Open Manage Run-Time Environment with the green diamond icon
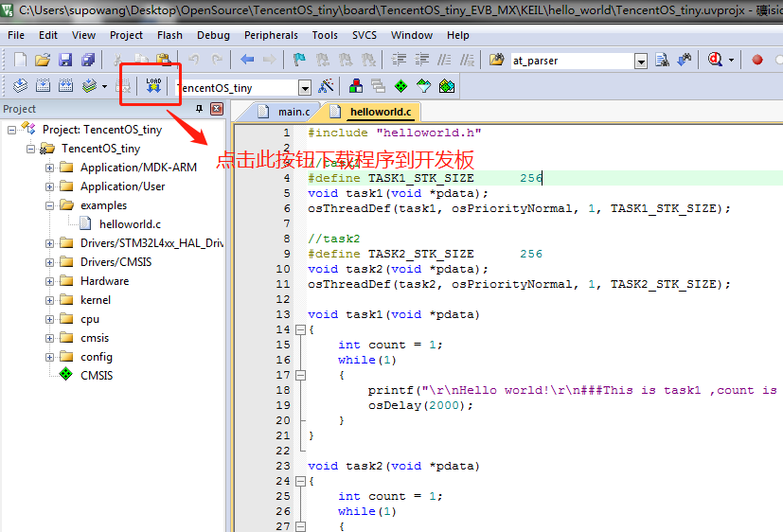The image size is (783, 532). (401, 86)
